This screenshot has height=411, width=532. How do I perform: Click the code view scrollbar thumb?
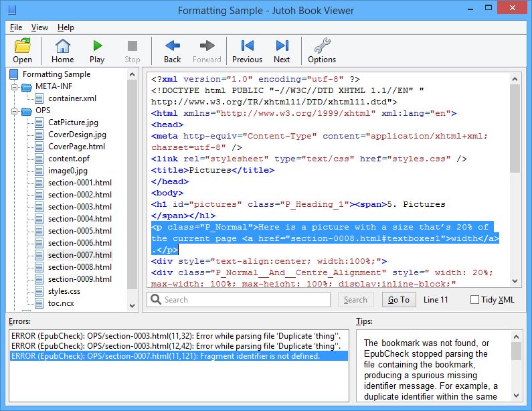pos(515,129)
